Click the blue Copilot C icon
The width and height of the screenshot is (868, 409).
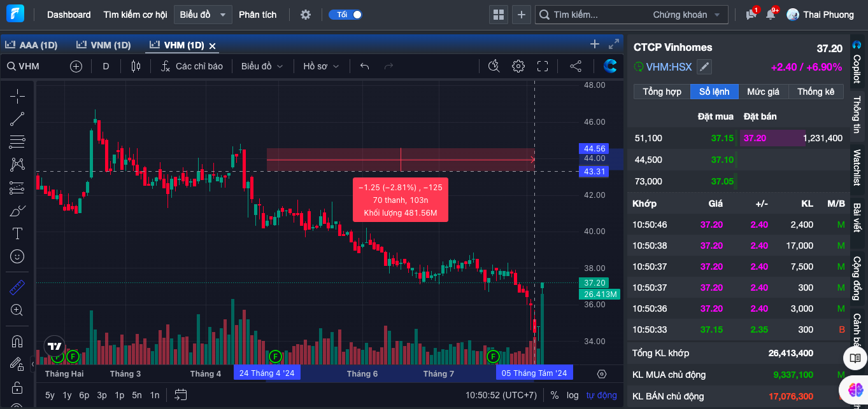click(610, 66)
